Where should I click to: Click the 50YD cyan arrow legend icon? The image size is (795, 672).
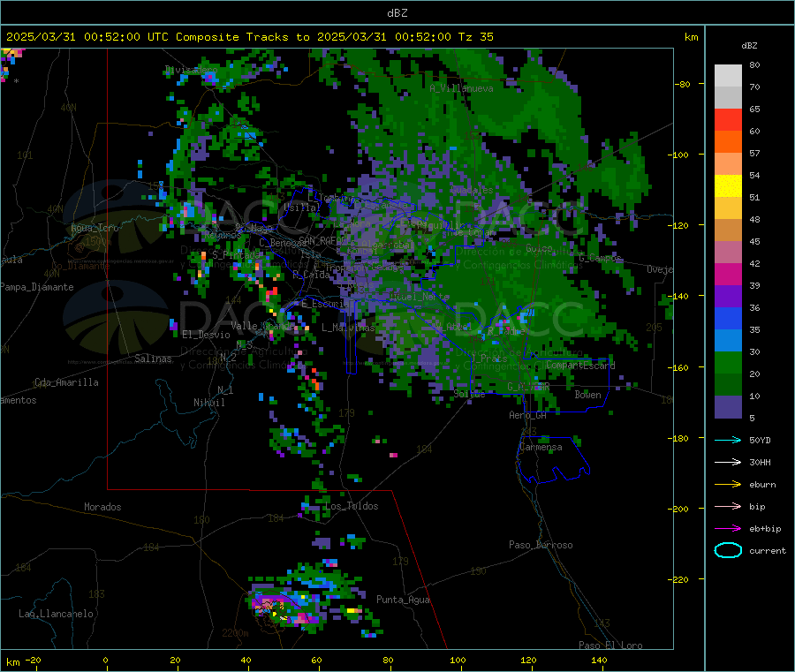[728, 440]
